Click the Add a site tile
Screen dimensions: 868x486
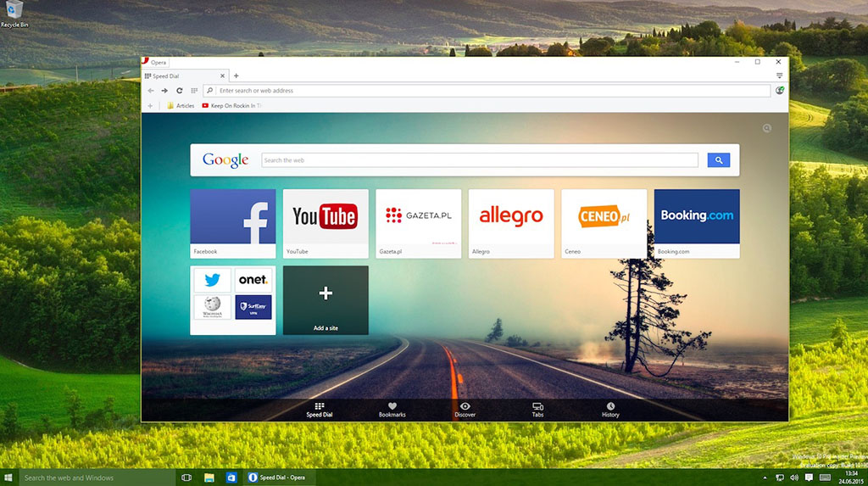[x=325, y=299]
